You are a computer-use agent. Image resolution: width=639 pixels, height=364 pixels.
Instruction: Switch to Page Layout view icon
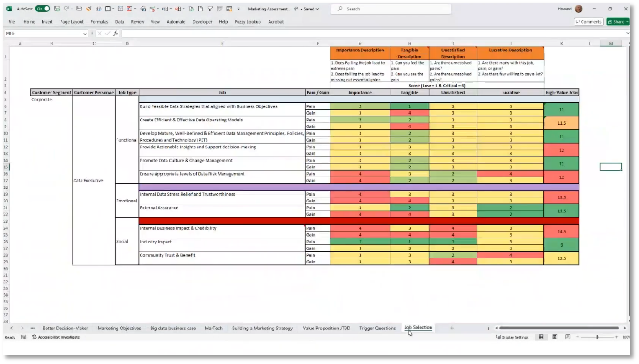tap(555, 337)
